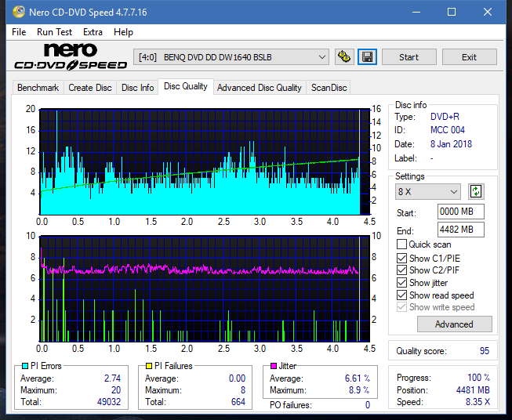Click the drive options tool icon
The height and width of the screenshot is (420, 512).
344,57
